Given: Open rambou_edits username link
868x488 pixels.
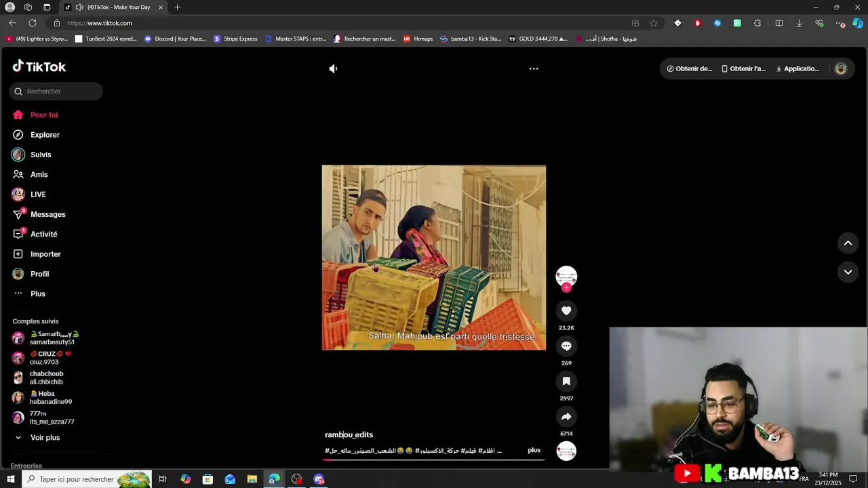Looking at the screenshot, I should coord(349,434).
